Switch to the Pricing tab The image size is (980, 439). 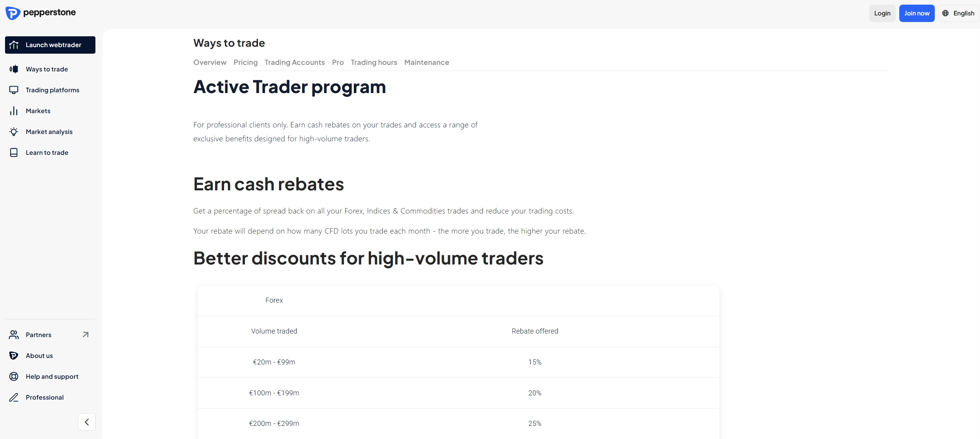(x=246, y=63)
